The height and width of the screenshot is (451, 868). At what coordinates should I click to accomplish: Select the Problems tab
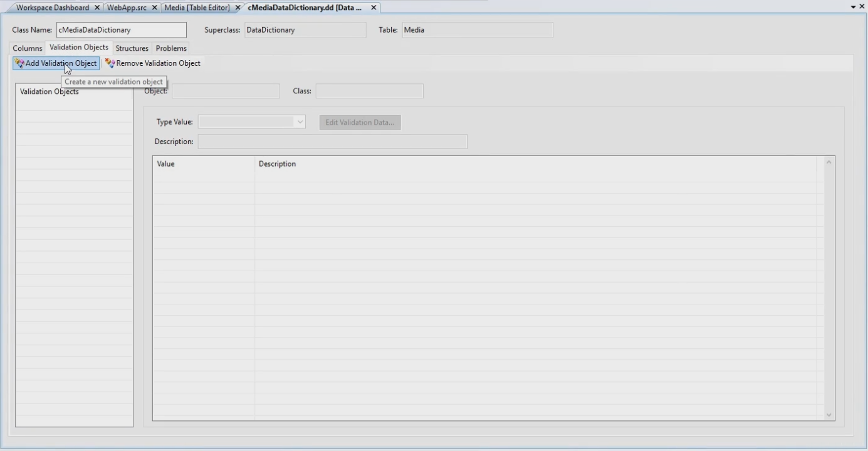click(171, 48)
